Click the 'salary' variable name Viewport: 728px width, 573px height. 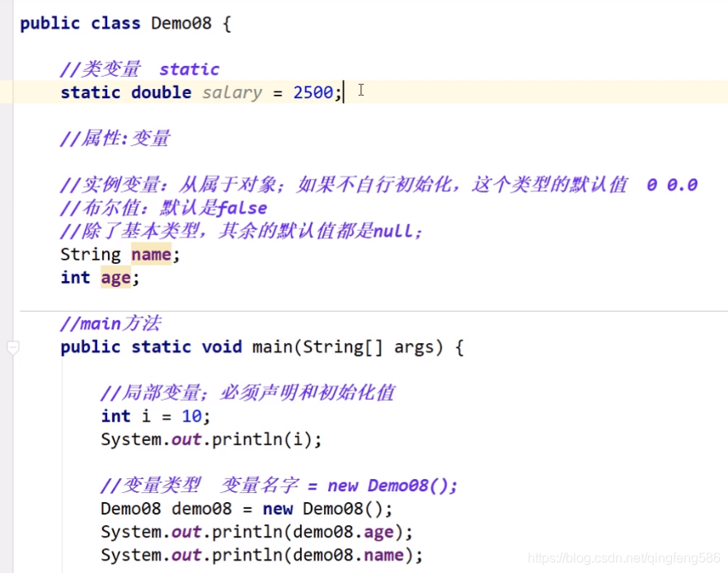[x=232, y=92]
